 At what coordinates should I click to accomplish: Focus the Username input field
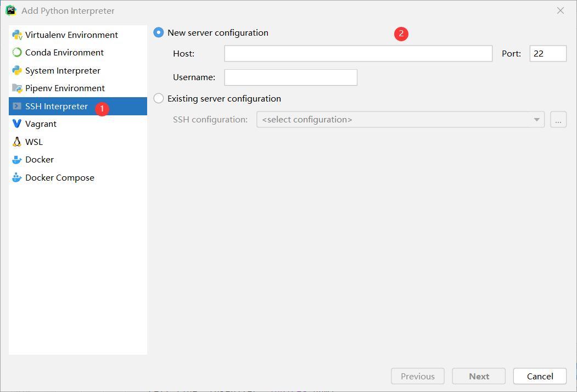click(291, 77)
